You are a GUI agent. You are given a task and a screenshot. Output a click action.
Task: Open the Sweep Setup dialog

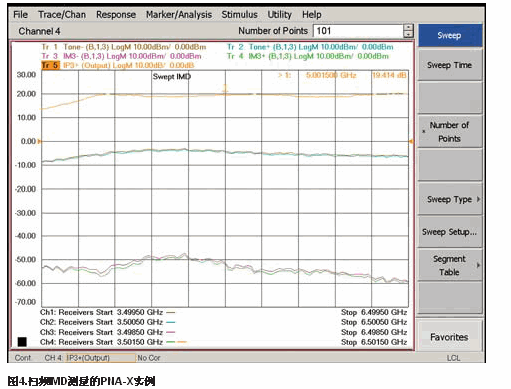pyautogui.click(x=450, y=232)
